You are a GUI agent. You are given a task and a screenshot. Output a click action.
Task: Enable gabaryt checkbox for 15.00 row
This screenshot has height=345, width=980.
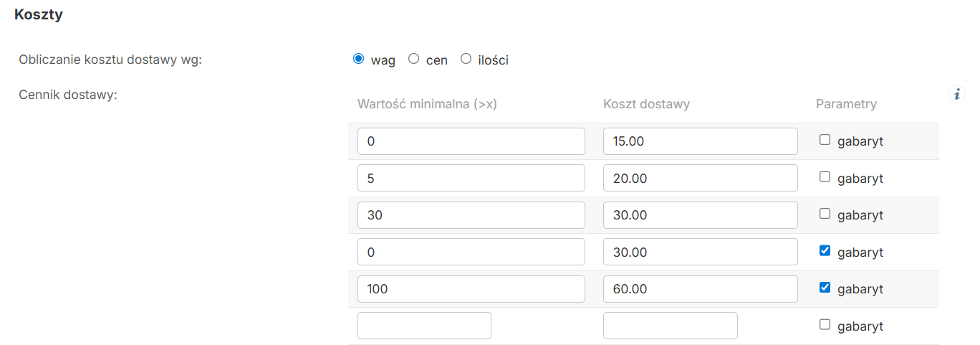point(825,140)
